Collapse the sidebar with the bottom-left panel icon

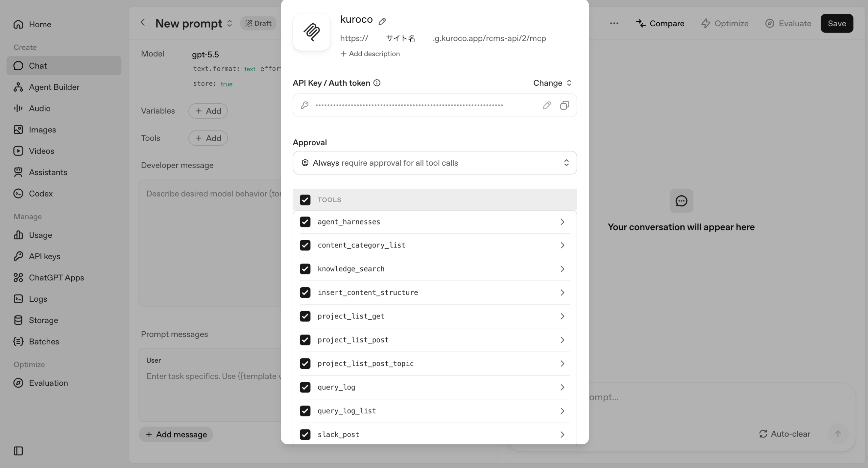point(18,451)
